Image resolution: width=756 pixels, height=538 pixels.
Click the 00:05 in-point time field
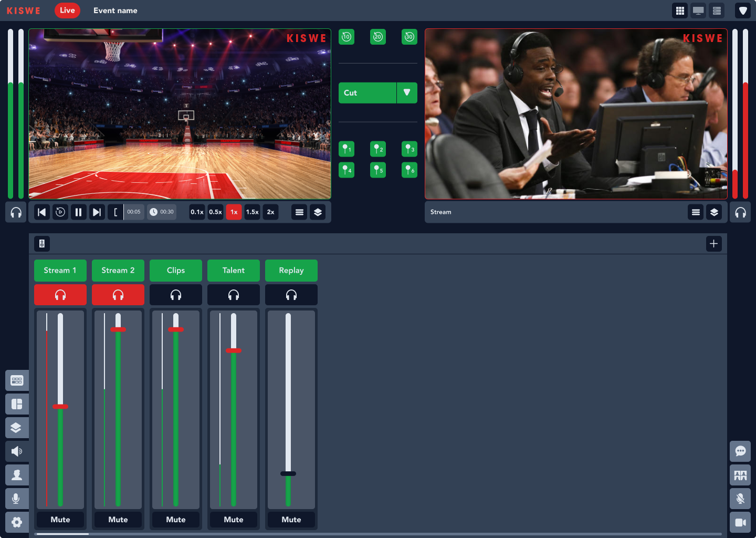pos(134,212)
